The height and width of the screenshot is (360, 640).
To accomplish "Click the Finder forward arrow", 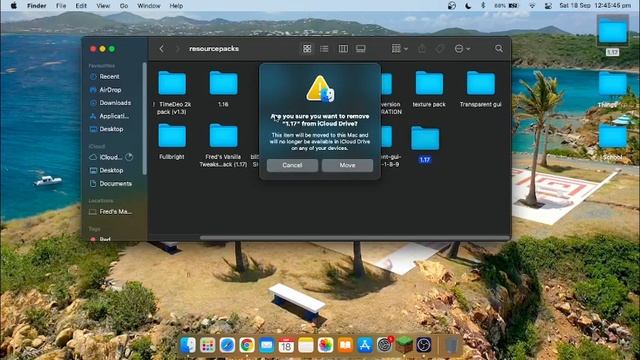I will 178,49.
